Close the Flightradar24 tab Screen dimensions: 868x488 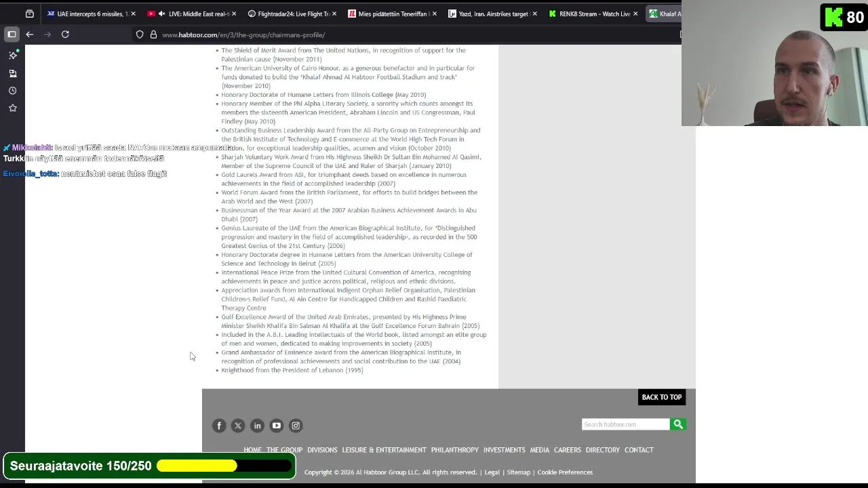[334, 14]
